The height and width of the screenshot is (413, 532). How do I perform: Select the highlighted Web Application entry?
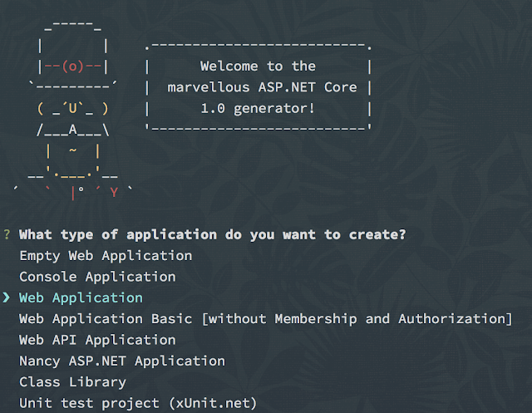(81, 298)
